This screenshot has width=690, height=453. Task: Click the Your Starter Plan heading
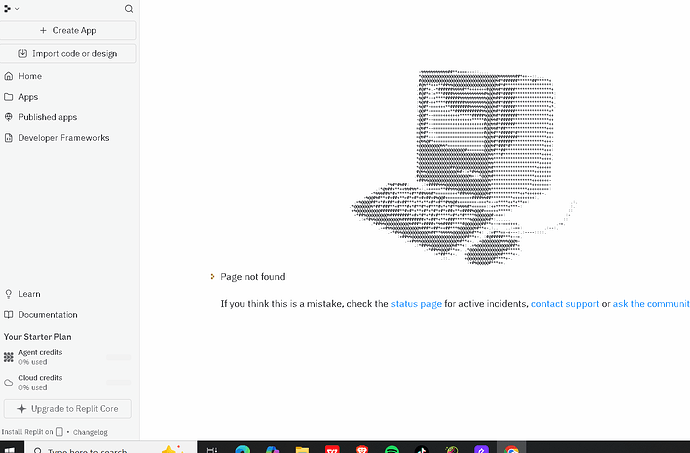[x=37, y=337]
